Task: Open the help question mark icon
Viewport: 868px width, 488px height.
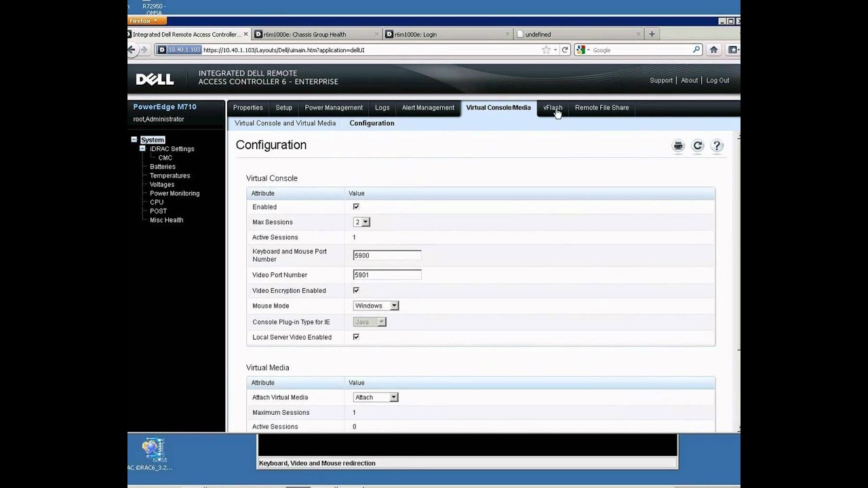Action: coord(717,146)
